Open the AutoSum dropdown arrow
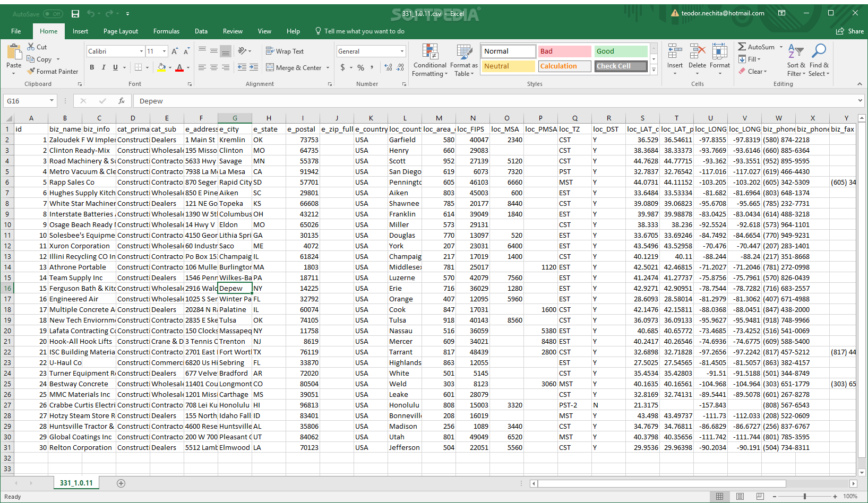 781,47
